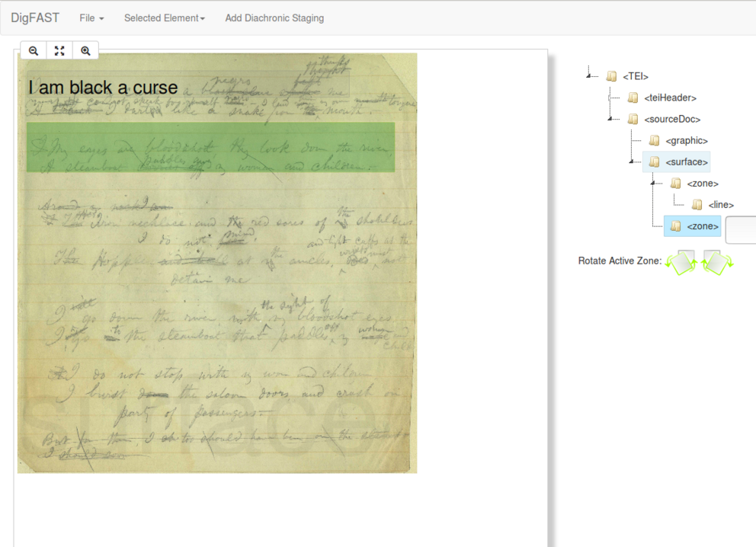756x547 pixels.
Task: Choose Add Diachronic Staging menu item
Action: [x=274, y=18]
